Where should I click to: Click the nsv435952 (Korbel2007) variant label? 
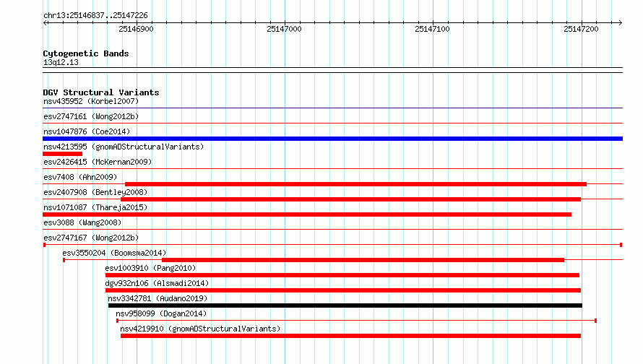coord(91,101)
